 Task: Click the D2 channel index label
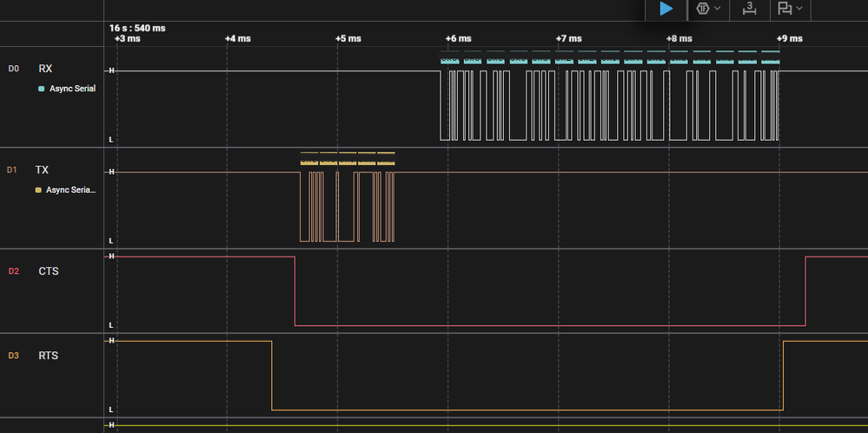tap(13, 271)
